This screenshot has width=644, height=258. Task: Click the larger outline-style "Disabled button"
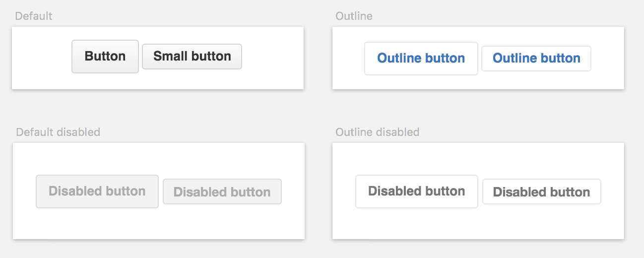pos(416,192)
